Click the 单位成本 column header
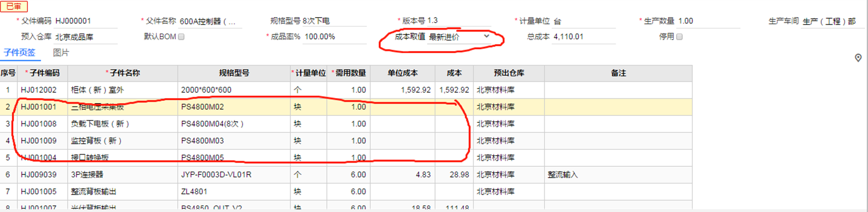Screen dimensions: 868x212 click(x=402, y=73)
